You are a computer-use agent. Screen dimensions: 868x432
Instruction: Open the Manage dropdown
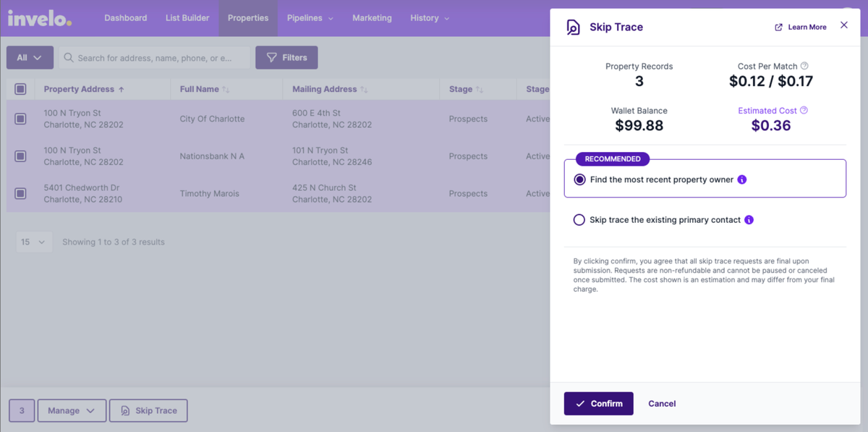[x=71, y=410]
